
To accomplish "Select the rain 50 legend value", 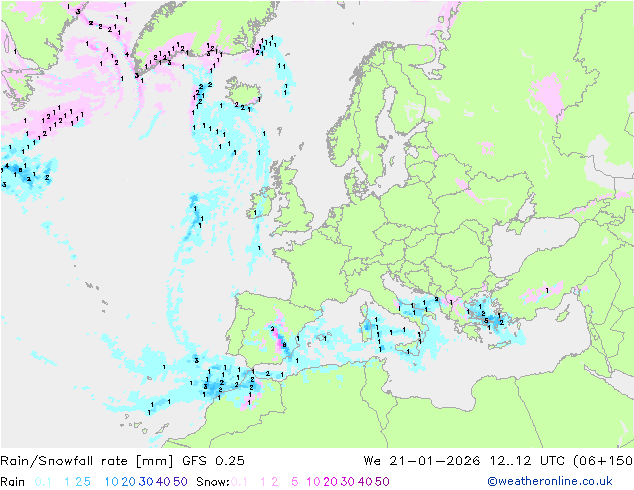I will (x=180, y=482).
